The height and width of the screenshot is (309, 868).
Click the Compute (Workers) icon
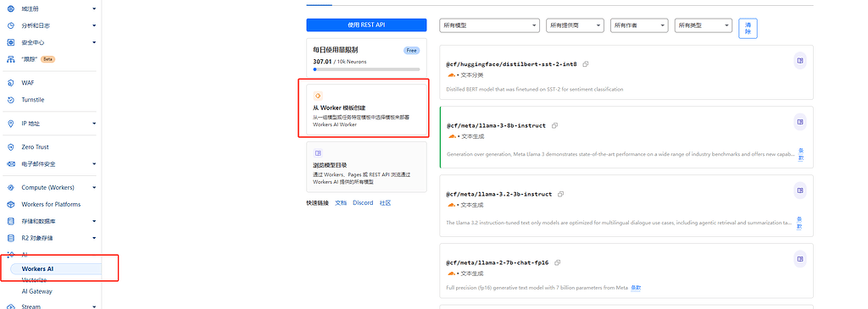coord(10,187)
